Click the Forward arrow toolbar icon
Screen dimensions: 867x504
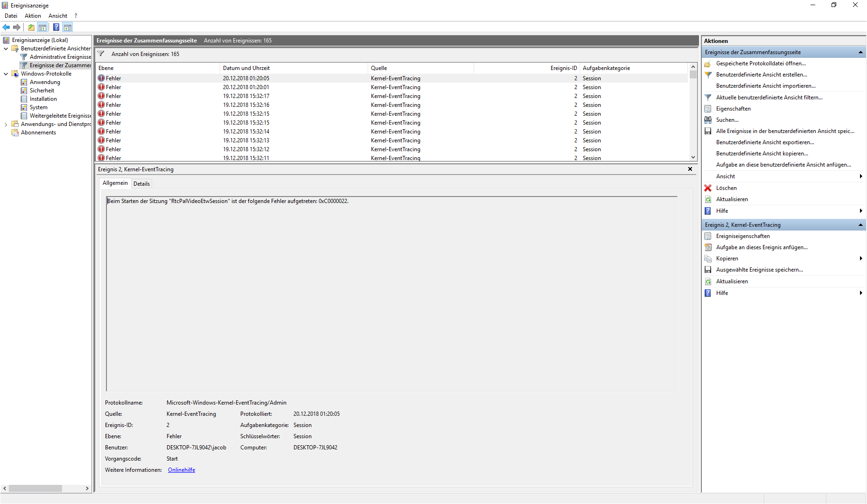click(x=17, y=28)
